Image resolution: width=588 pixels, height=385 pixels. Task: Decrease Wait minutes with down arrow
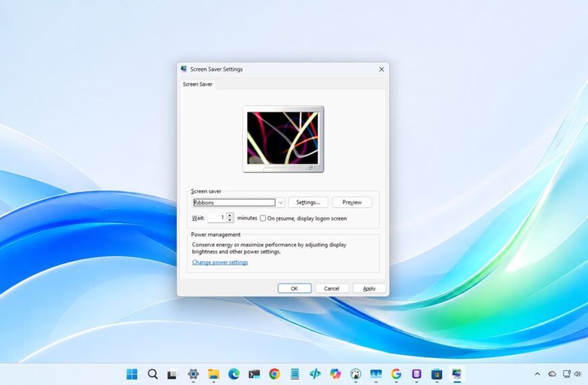(230, 220)
